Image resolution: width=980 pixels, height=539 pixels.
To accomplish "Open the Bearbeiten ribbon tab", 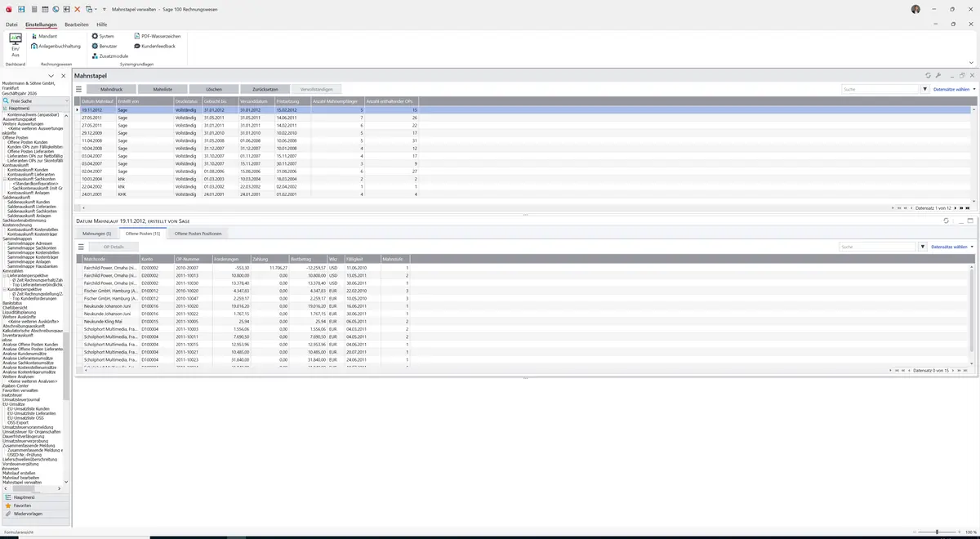I will [x=77, y=24].
